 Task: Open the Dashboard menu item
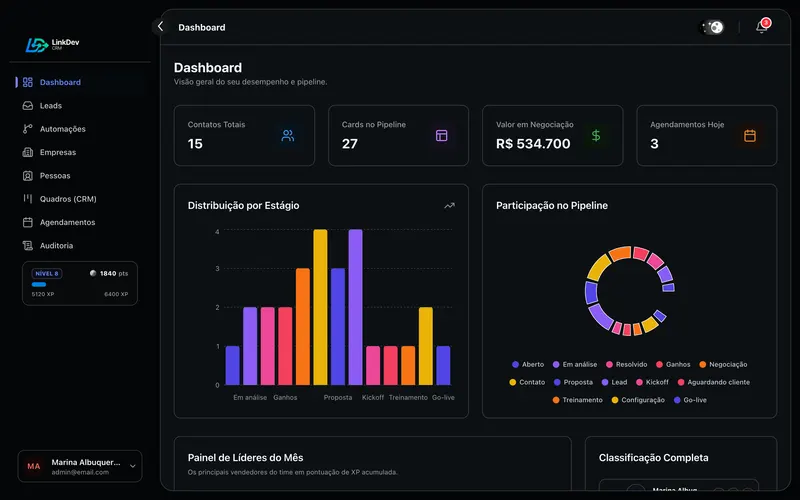tap(82, 82)
